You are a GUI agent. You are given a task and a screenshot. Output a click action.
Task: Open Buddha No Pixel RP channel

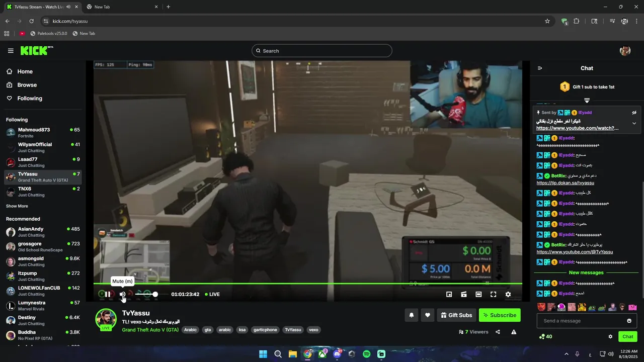coord(43,335)
